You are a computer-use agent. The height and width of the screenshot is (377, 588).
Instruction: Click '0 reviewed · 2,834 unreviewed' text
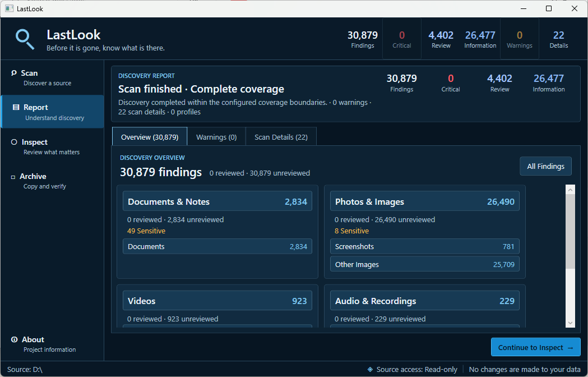[175, 220]
